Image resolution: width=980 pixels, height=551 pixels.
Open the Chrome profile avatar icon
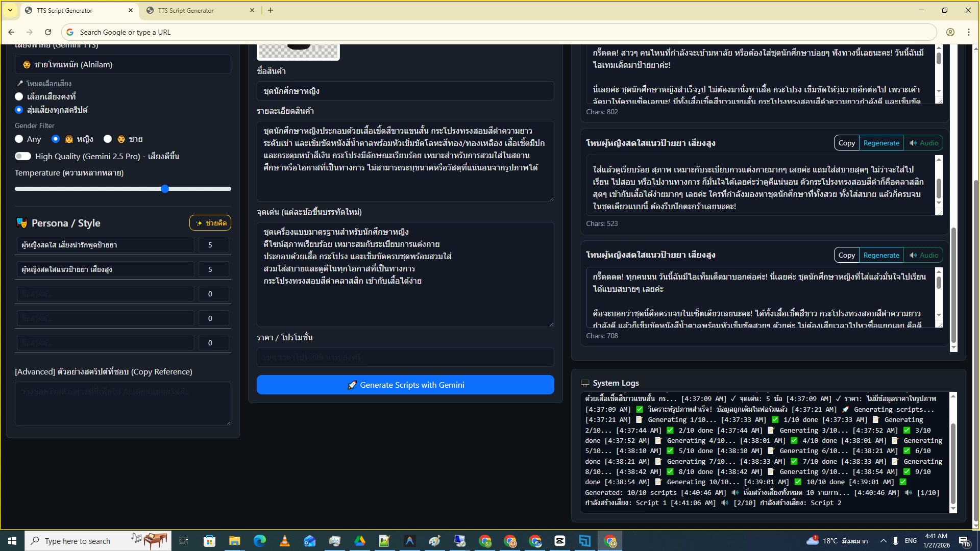coord(950,32)
